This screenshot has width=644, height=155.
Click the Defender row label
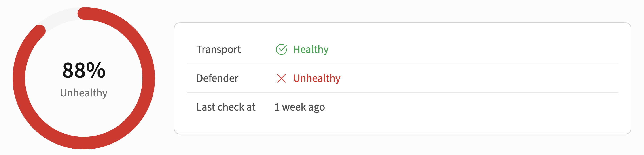pyautogui.click(x=217, y=78)
